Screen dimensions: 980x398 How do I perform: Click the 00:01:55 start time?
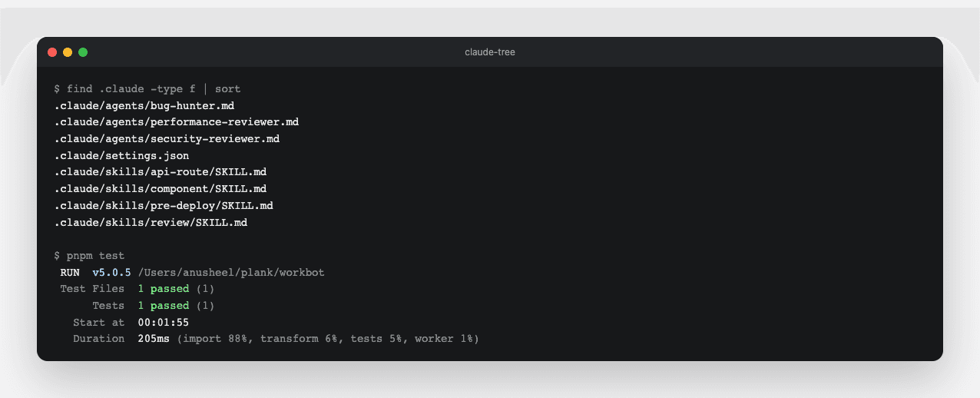tap(164, 323)
